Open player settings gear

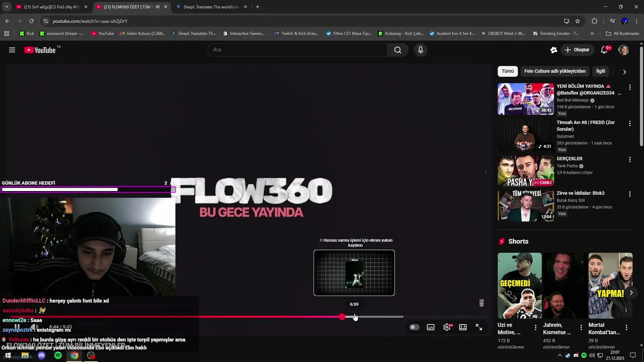[447, 327]
